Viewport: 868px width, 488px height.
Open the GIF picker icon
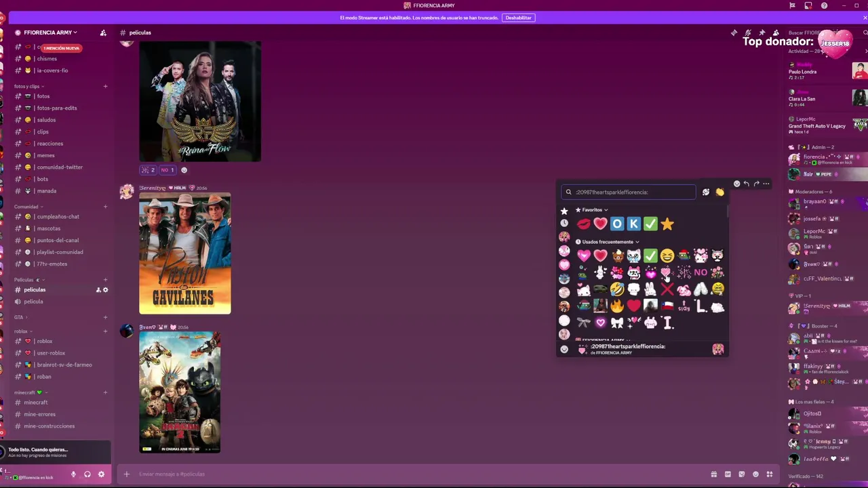[x=728, y=474]
